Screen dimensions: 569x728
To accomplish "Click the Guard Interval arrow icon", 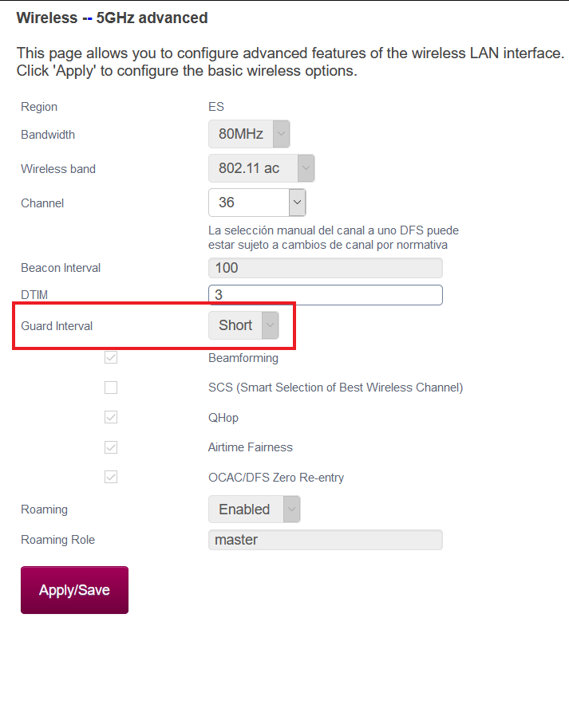I will tap(271, 325).
